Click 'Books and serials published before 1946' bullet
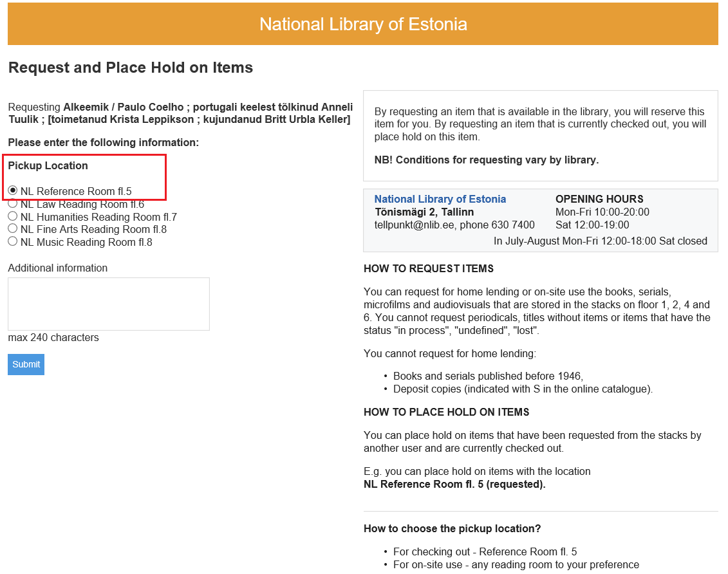Screen dimensions: 728x574 click(488, 376)
